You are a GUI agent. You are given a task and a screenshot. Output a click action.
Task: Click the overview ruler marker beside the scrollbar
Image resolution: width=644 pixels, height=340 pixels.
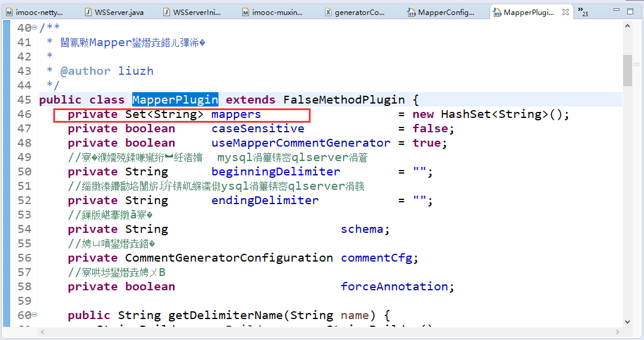tap(637, 64)
